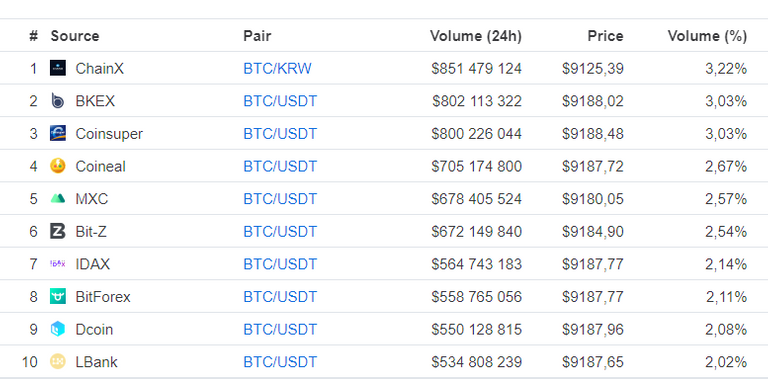Click the LBank exchange logo icon
This screenshot has width=768, height=379.
58,362
